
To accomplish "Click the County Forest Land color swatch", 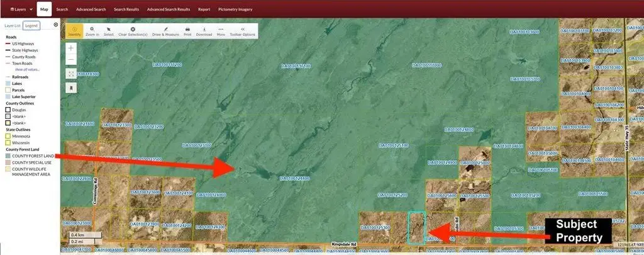I will [8, 155].
